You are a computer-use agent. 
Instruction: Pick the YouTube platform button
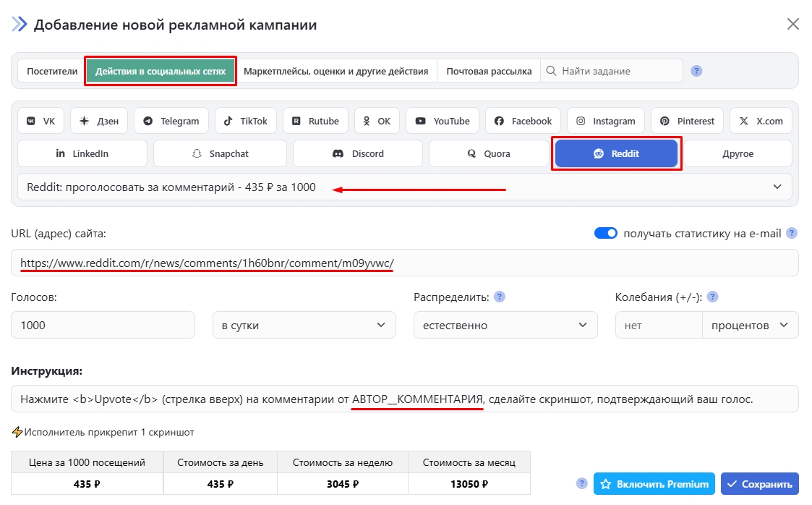[442, 121]
